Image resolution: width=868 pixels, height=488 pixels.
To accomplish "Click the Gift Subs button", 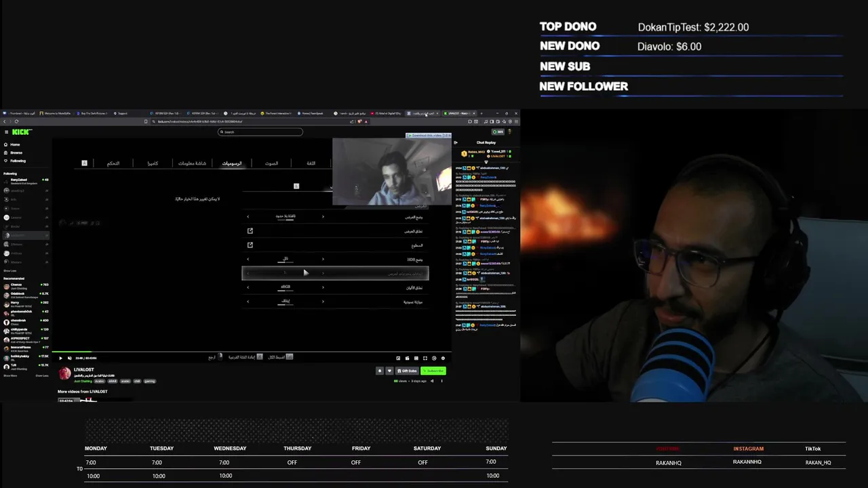I will [407, 371].
